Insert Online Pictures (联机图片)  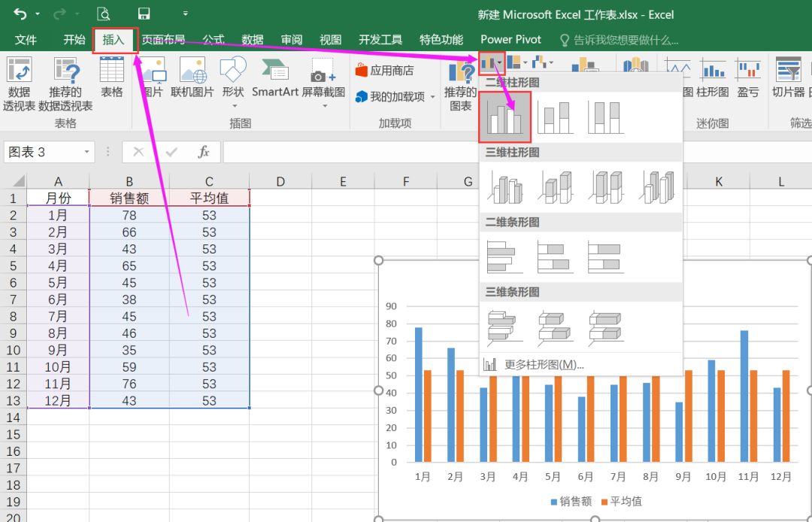(x=192, y=77)
